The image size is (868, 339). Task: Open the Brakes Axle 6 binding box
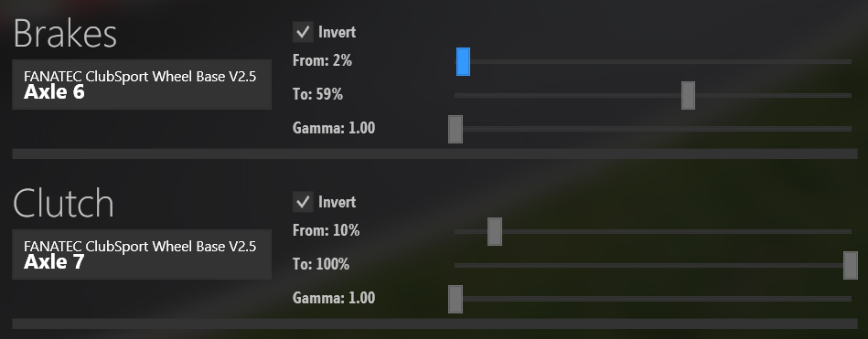142,84
